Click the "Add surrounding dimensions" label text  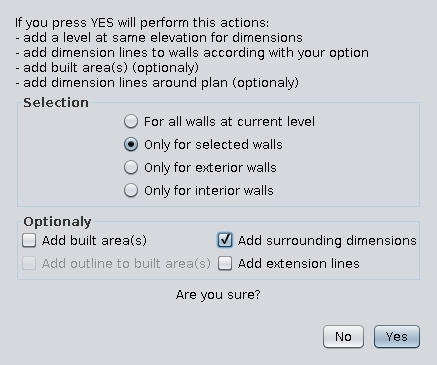327,241
